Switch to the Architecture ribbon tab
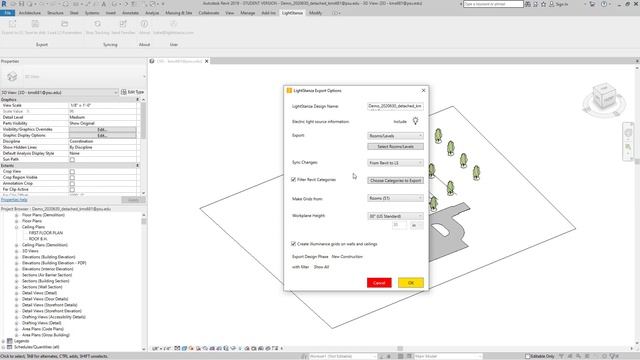Screen dimensions: 640x360 point(30,13)
